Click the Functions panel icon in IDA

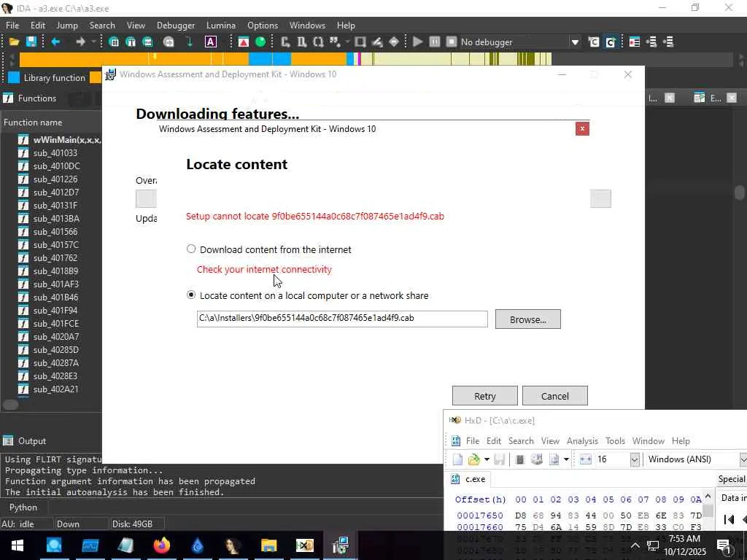(8, 98)
